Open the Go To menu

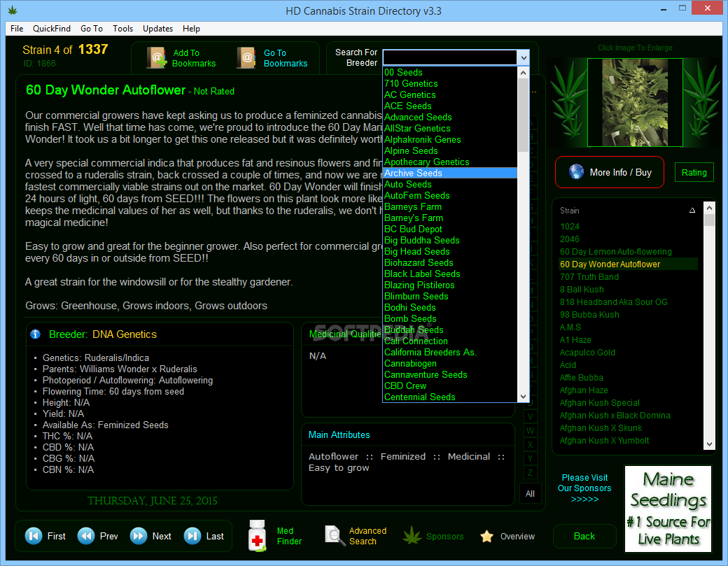(92, 28)
